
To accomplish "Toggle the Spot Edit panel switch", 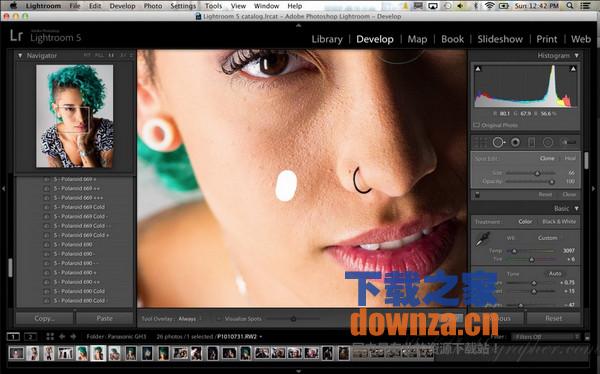I will 477,195.
